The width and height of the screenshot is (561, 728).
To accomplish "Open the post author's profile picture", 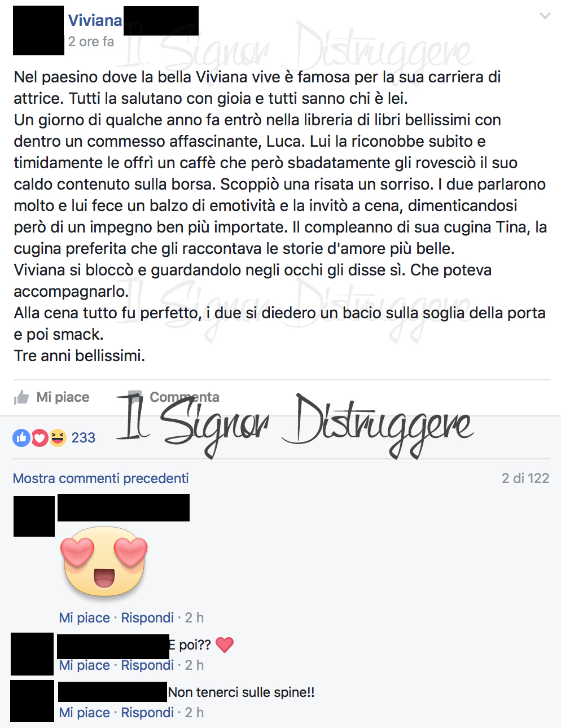I will 38,30.
